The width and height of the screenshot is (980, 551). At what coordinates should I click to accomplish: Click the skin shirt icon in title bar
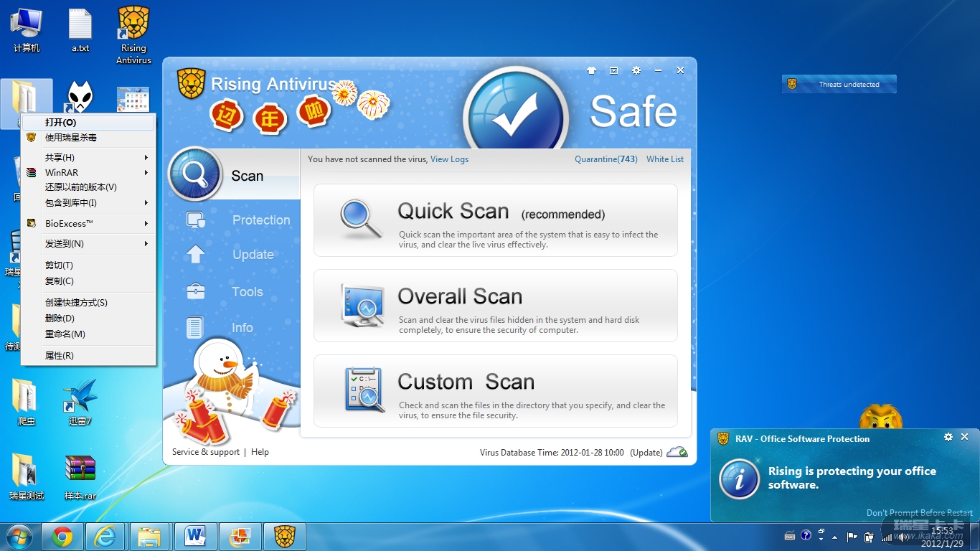coord(591,70)
